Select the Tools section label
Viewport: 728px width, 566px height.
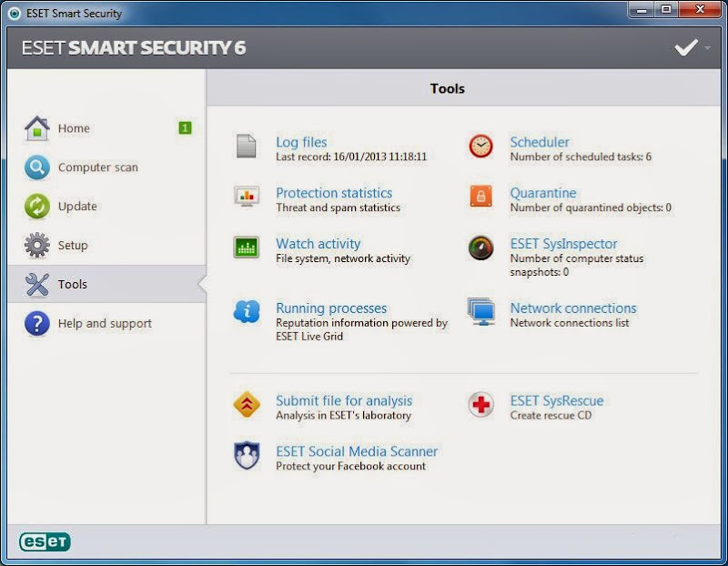click(73, 284)
